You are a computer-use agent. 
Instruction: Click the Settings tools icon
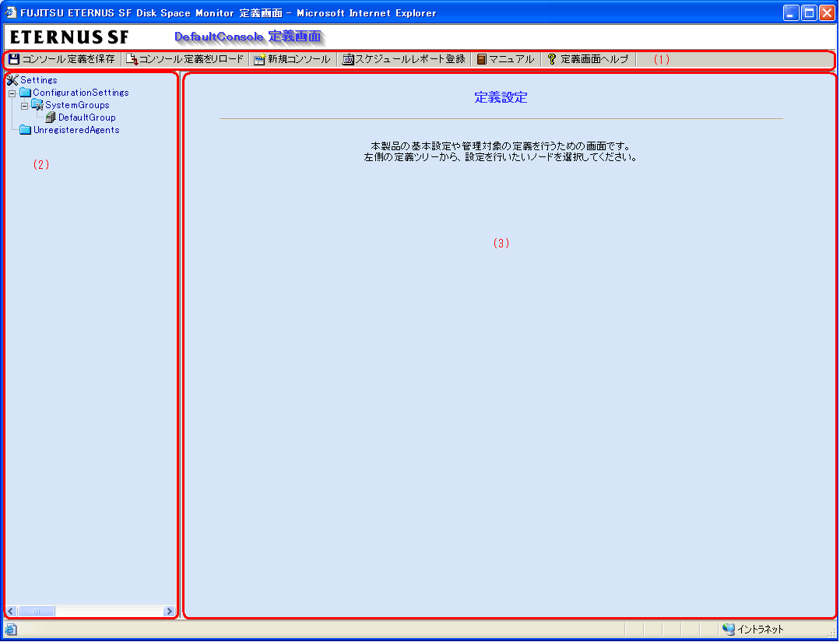pos(12,80)
